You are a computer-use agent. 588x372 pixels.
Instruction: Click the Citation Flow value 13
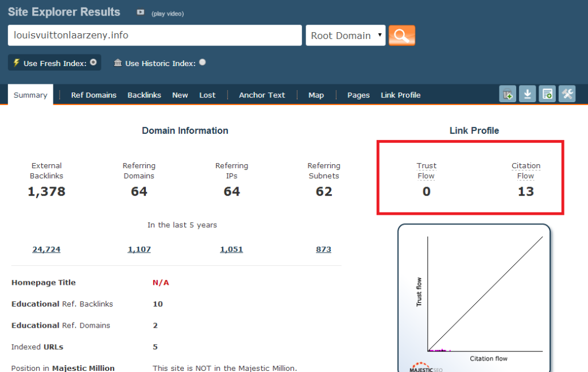tap(526, 192)
